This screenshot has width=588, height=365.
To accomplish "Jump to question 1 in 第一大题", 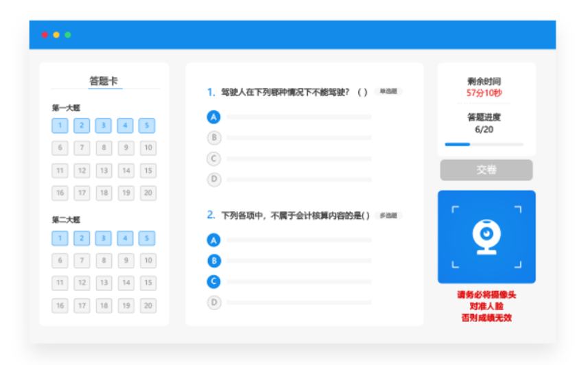I will pos(60,126).
